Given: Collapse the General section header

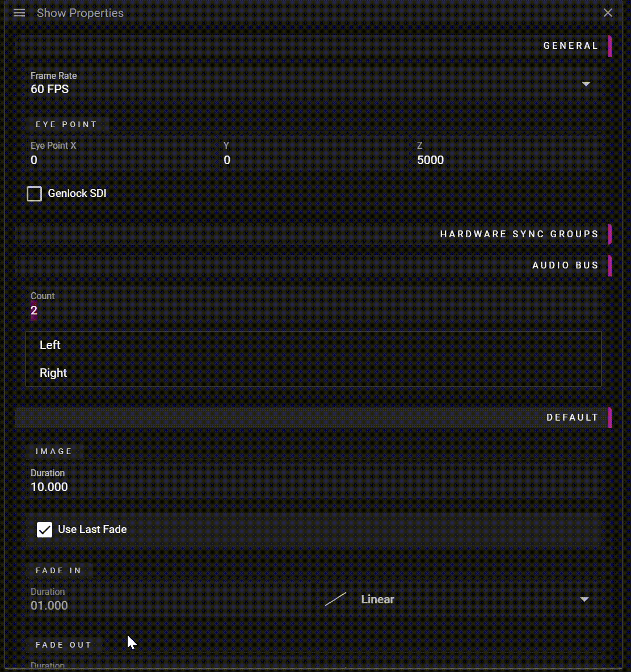Looking at the screenshot, I should (x=570, y=46).
